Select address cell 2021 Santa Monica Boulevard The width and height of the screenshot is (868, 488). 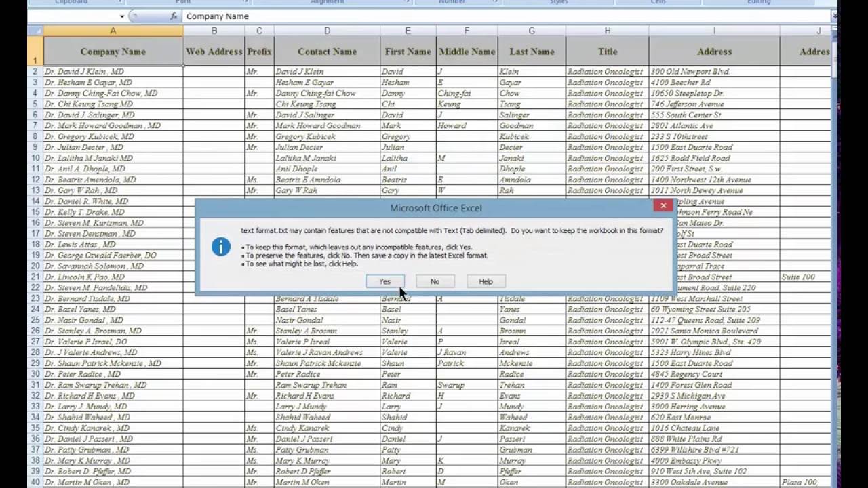(714, 331)
